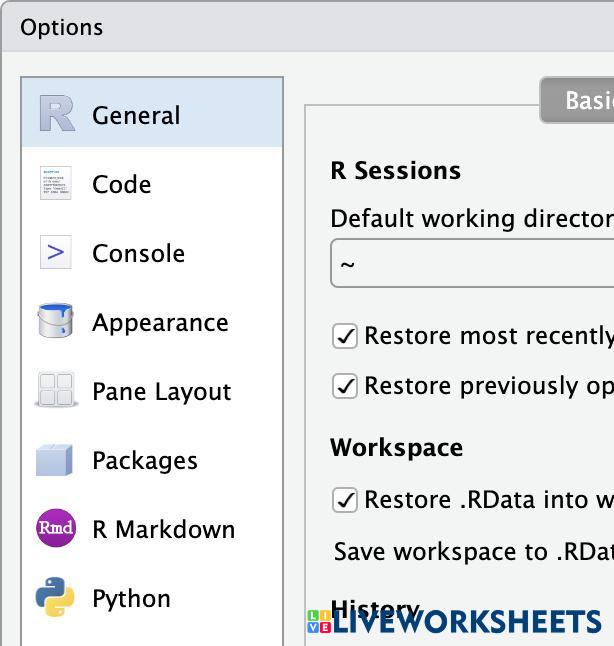The image size is (614, 646).
Task: Go to R Markdown settings label
Action: 163,530
